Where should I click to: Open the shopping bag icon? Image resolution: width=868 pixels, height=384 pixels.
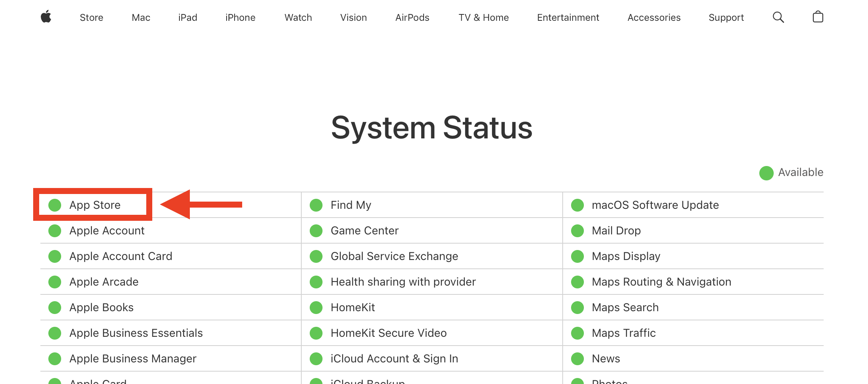[x=818, y=17]
